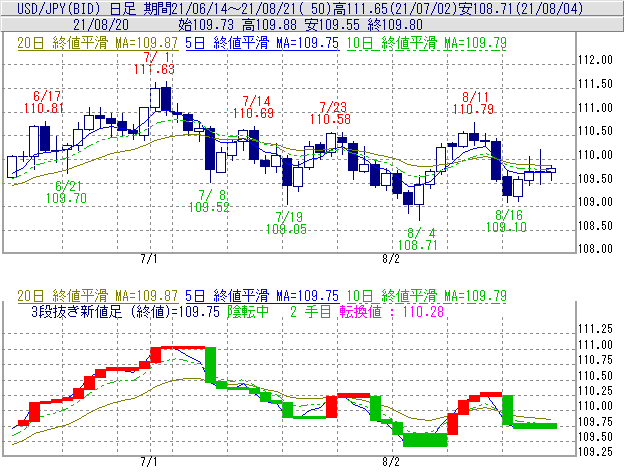Click the 112.00 price axis label
The width and height of the screenshot is (624, 475).
595,60
